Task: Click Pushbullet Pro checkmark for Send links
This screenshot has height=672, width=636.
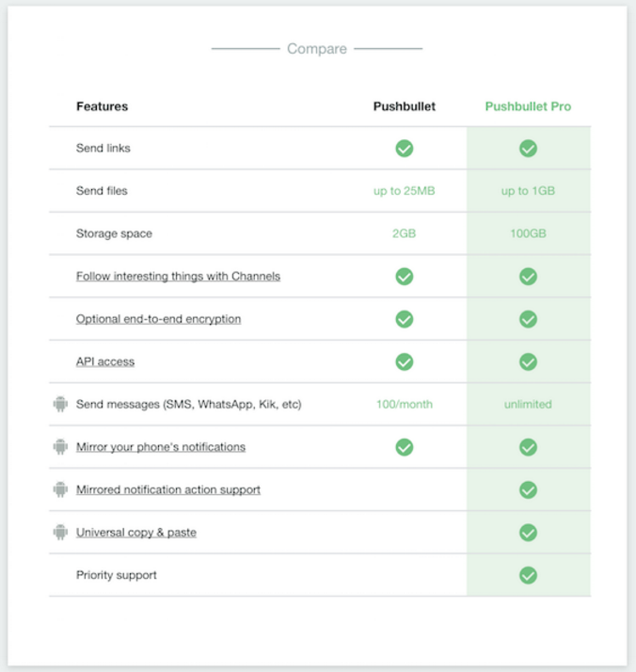Action: tap(529, 149)
